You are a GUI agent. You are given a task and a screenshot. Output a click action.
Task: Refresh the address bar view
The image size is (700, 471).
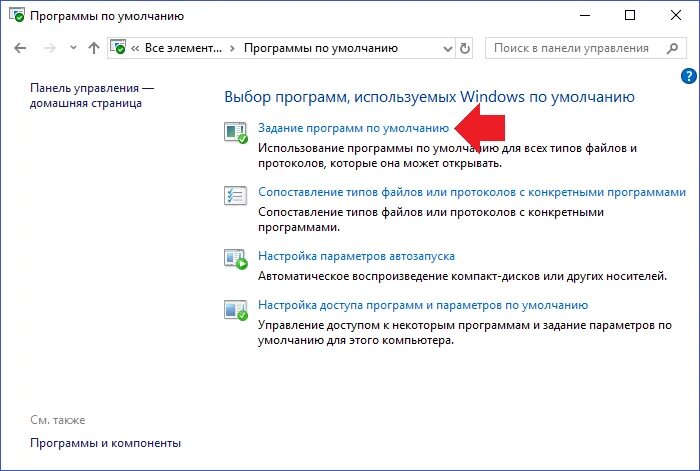[x=465, y=48]
